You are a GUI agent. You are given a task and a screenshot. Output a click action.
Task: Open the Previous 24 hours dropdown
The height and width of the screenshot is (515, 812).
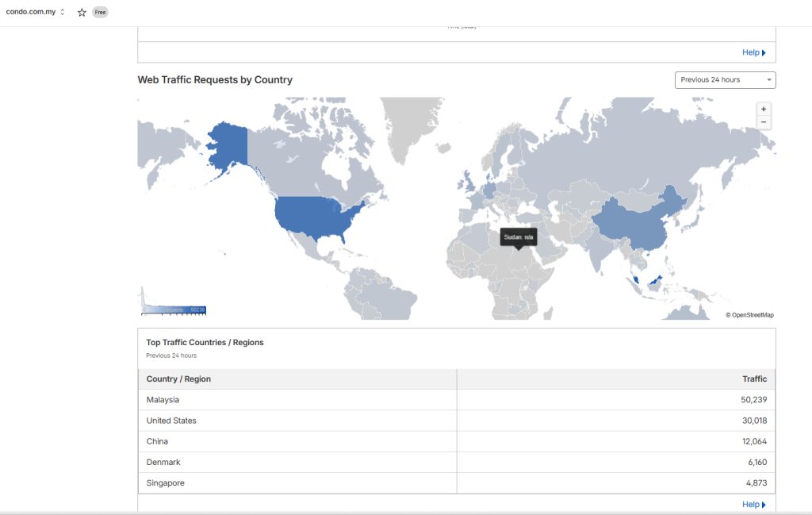[x=725, y=80]
